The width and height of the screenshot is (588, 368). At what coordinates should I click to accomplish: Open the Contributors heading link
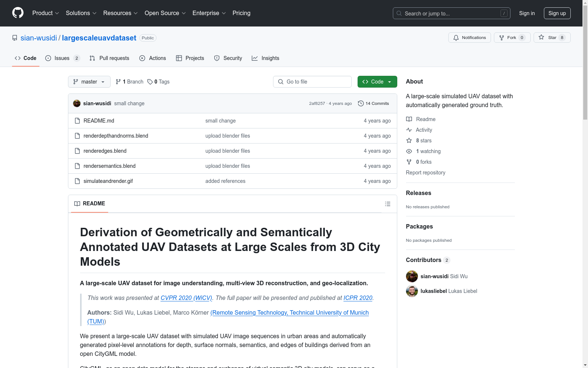[x=428, y=260]
